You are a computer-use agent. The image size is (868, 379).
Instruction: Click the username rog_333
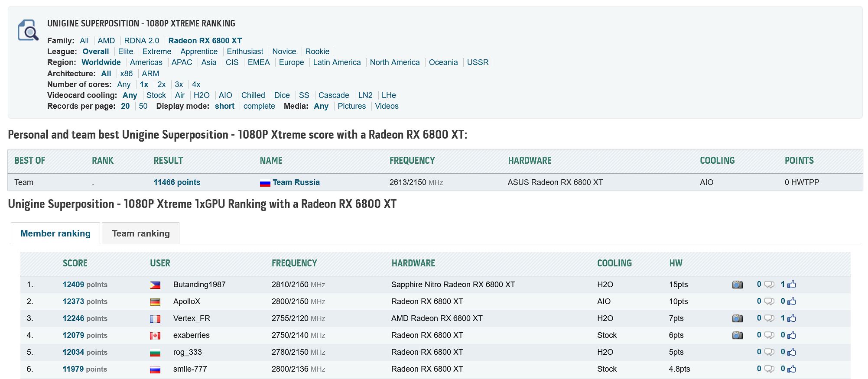coord(188,352)
